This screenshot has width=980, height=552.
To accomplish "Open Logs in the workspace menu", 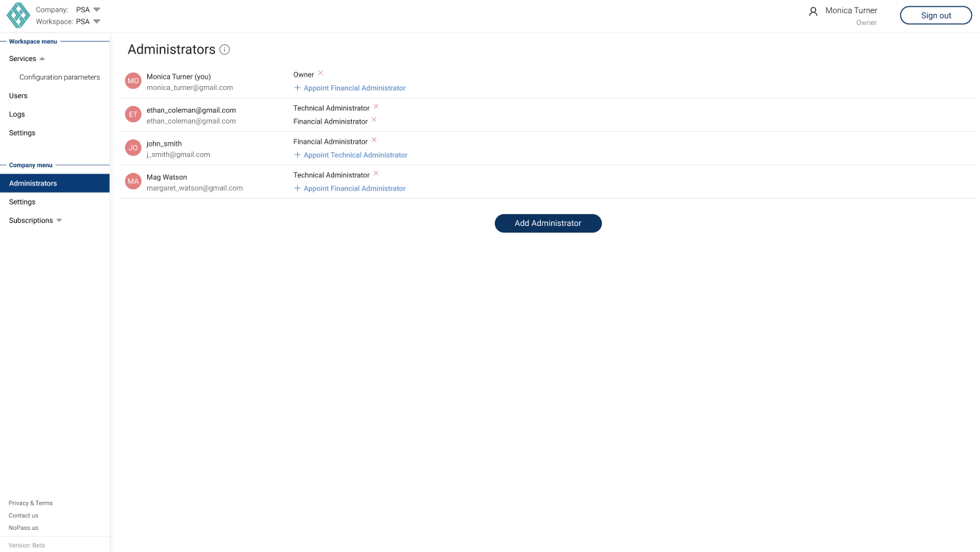I will pos(17,114).
